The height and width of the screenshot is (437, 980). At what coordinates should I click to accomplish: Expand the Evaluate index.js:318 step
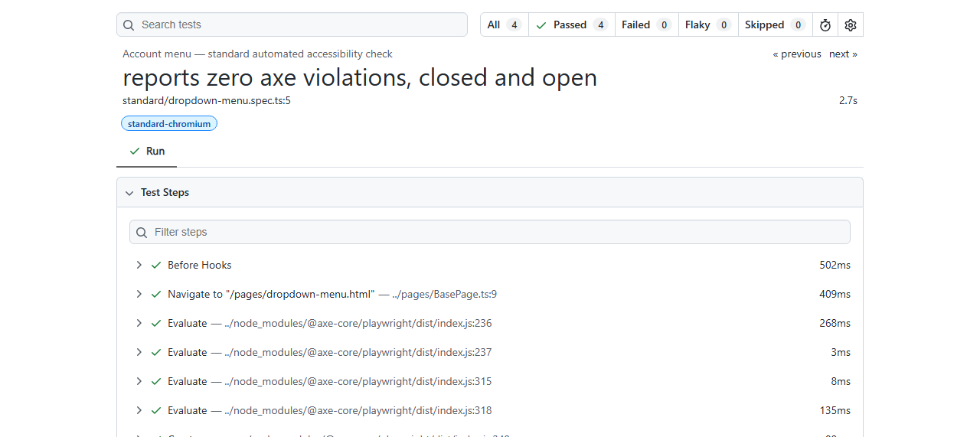pos(139,410)
